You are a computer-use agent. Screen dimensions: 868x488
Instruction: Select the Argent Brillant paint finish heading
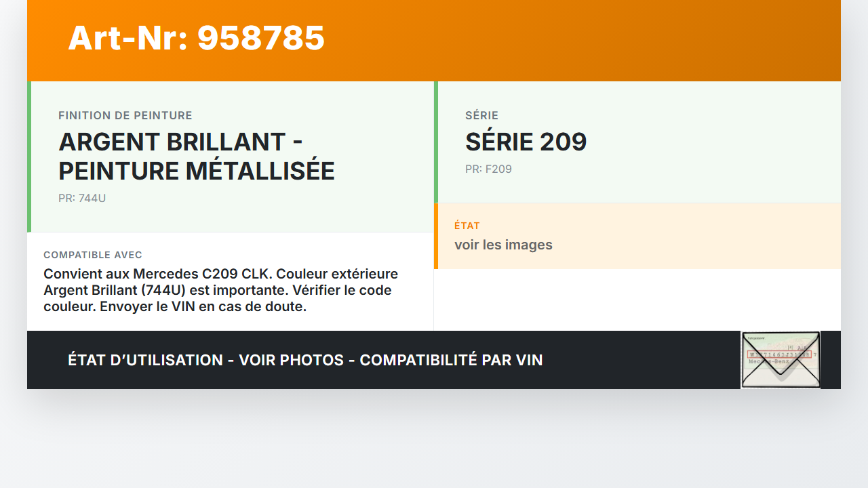(197, 157)
